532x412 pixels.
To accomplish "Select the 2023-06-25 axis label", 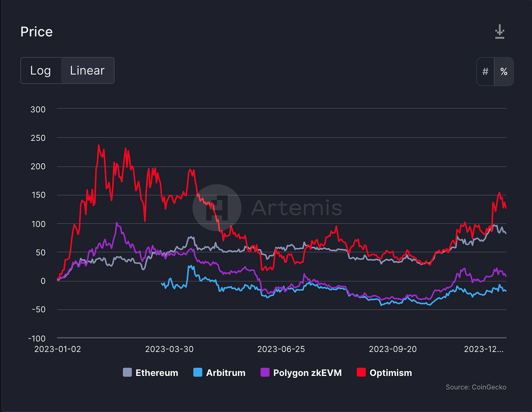I will tap(281, 349).
